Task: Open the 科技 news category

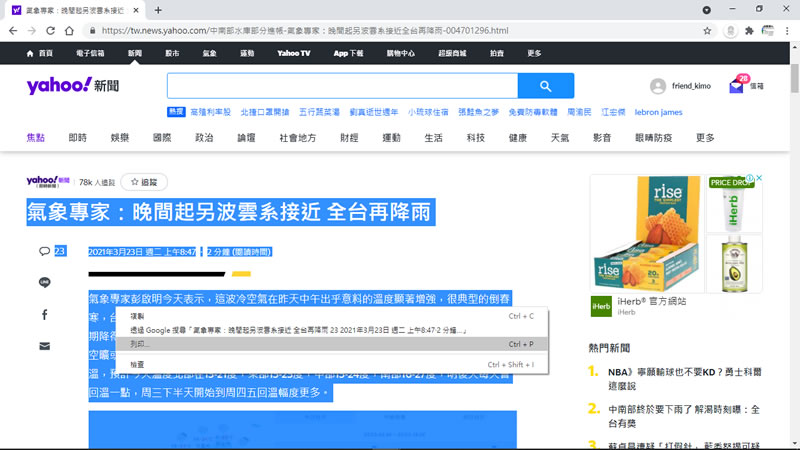Action: click(475, 137)
